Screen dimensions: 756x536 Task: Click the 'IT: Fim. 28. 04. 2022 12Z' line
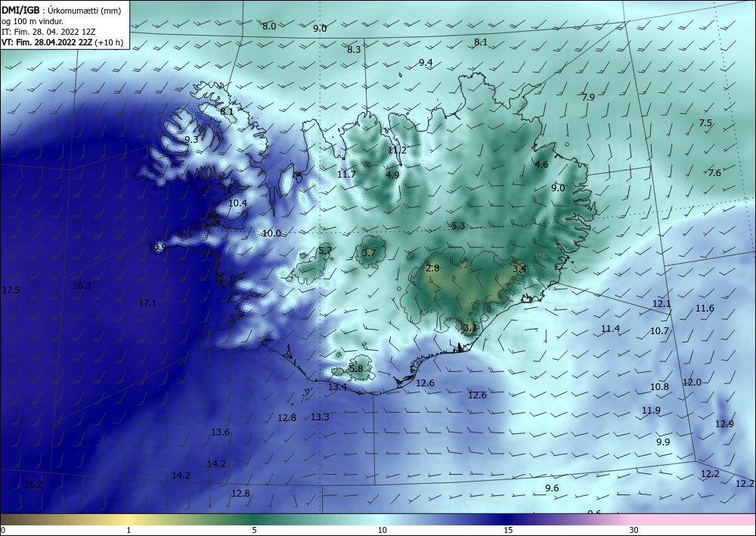[x=48, y=32]
